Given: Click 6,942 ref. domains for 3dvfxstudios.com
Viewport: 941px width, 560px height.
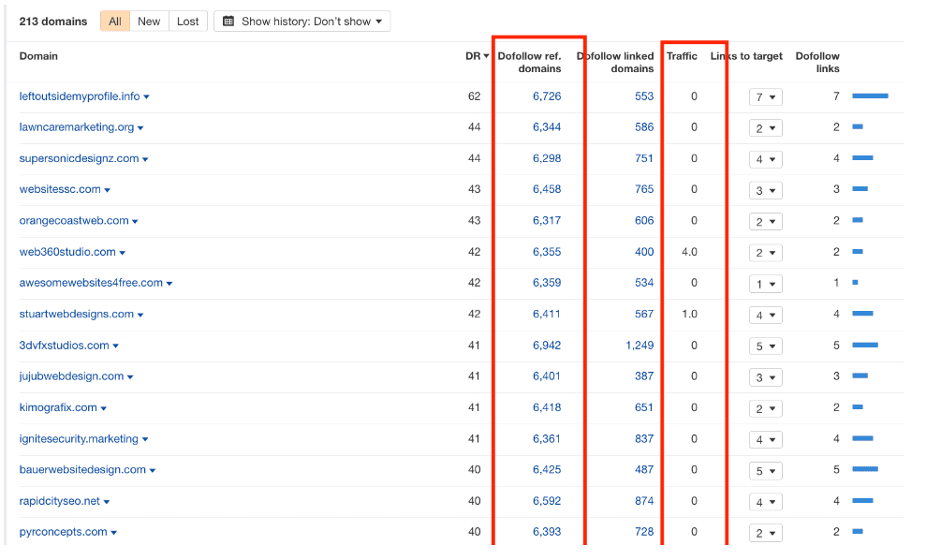Looking at the screenshot, I should pyautogui.click(x=547, y=346).
